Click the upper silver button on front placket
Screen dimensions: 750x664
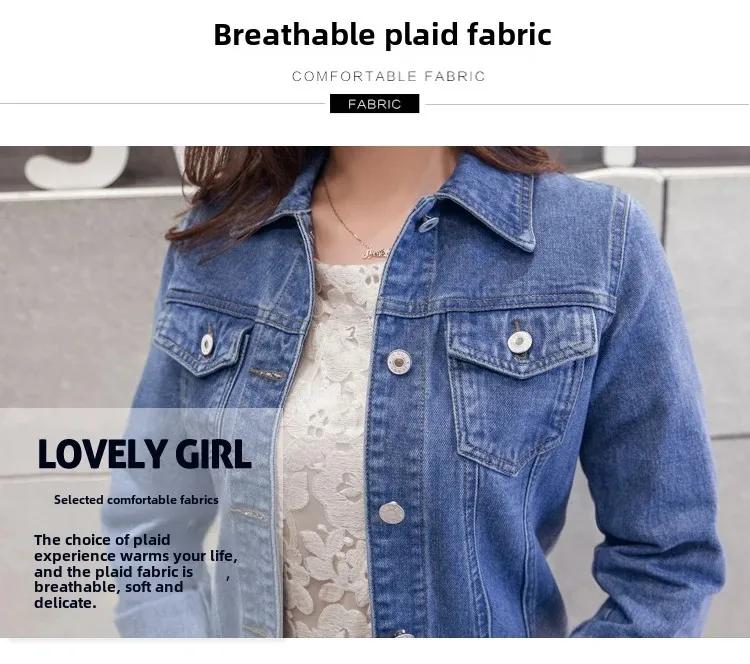click(399, 362)
